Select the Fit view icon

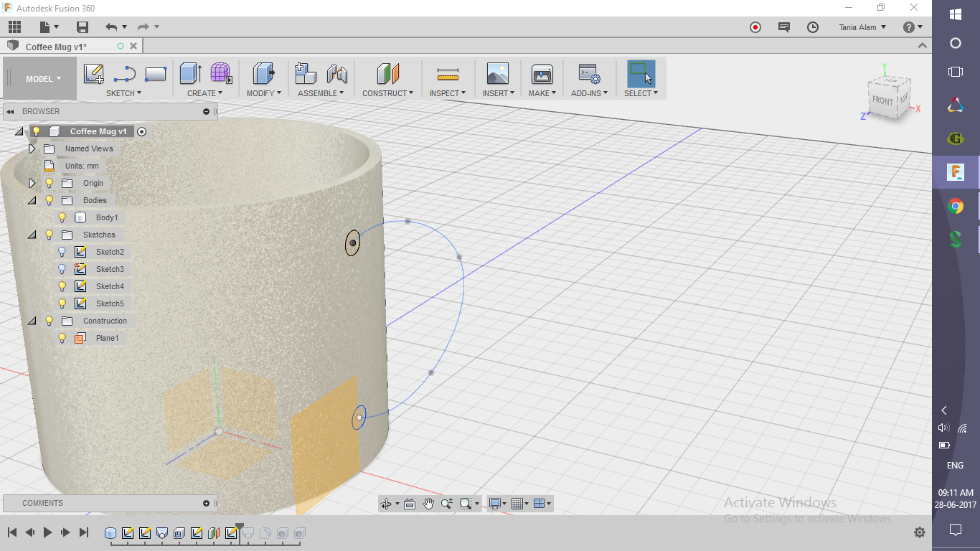[465, 503]
